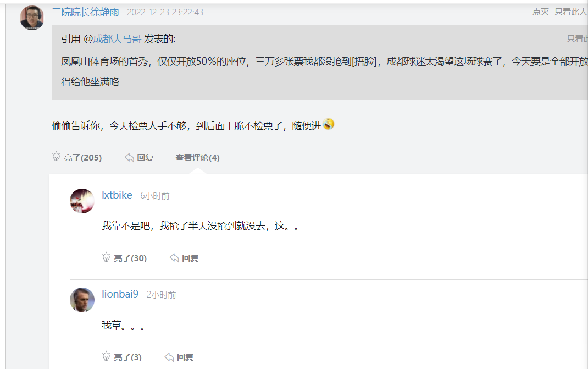
Task: Click 回复 text on the main post
Action: pyautogui.click(x=145, y=158)
